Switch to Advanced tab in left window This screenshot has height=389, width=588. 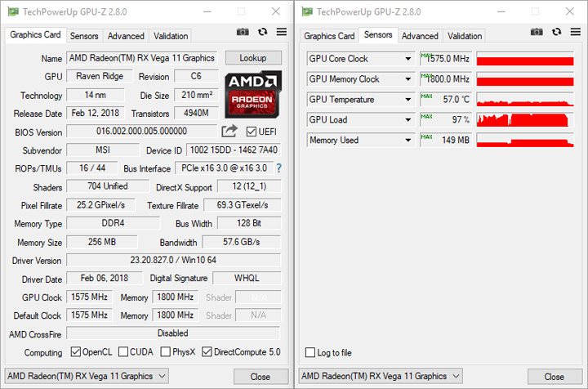tap(126, 36)
